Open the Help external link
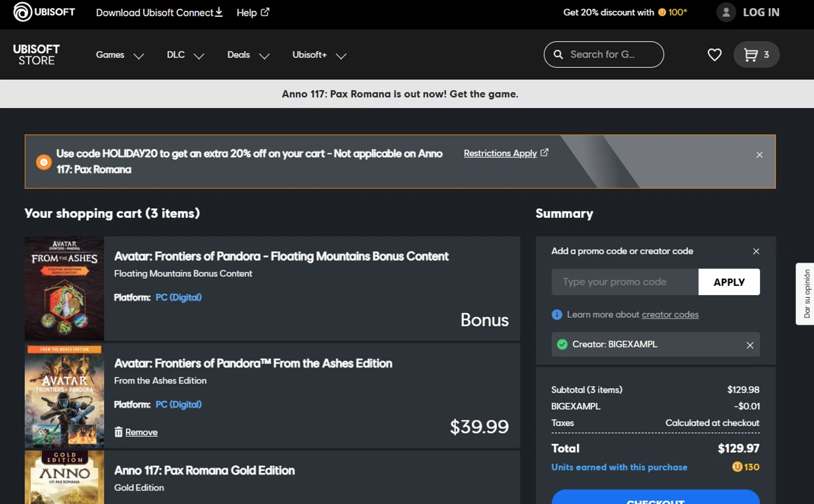 tap(253, 12)
